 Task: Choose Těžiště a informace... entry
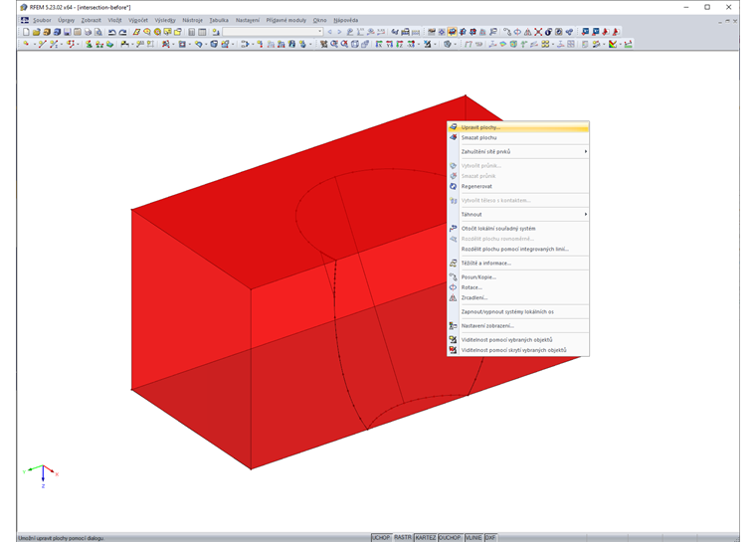[x=518, y=264]
